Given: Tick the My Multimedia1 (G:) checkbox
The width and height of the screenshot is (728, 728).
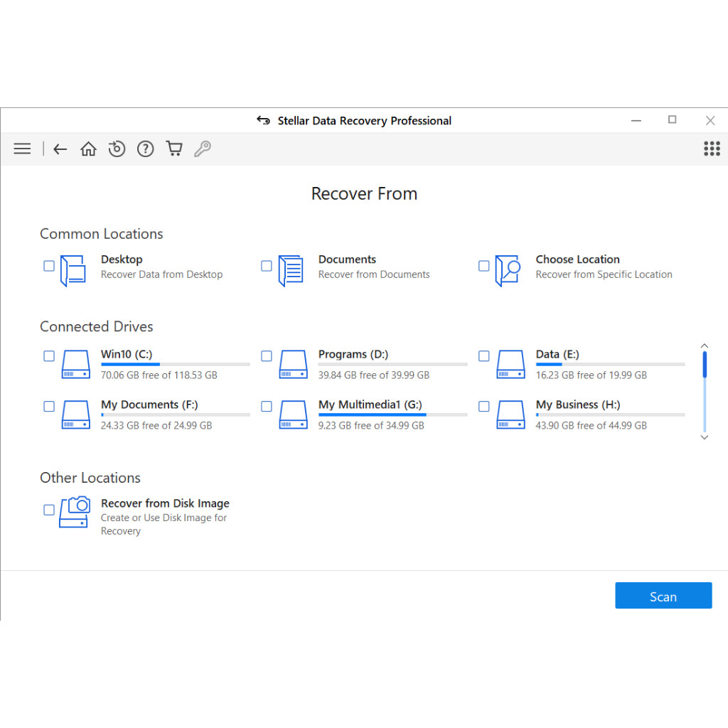Looking at the screenshot, I should click(x=267, y=407).
